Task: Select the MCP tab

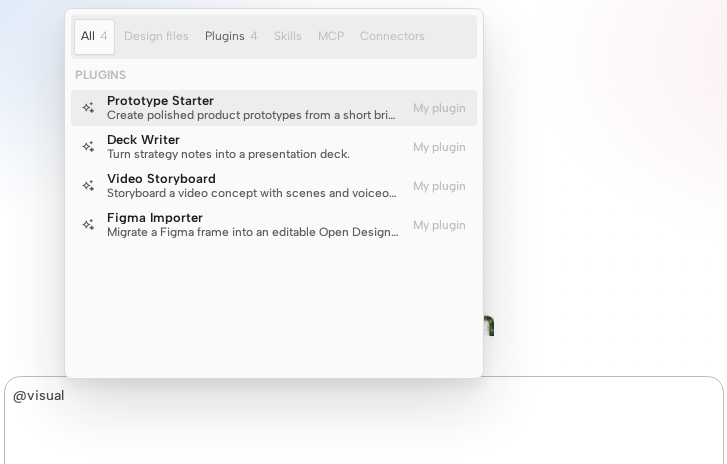Action: (x=331, y=37)
